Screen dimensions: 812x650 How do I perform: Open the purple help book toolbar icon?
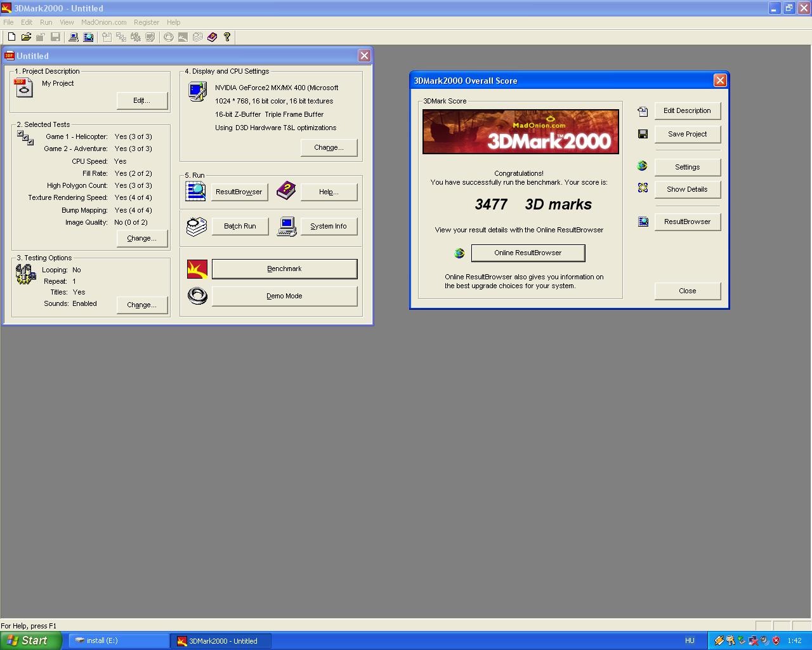212,37
